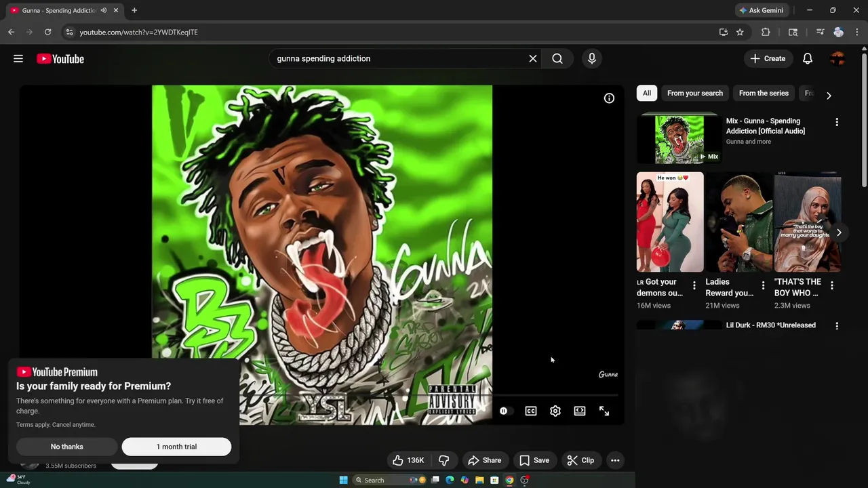Open options for 'THAT'S THE BOY WHO' short
Image resolution: width=868 pixels, height=488 pixels.
[832, 285]
